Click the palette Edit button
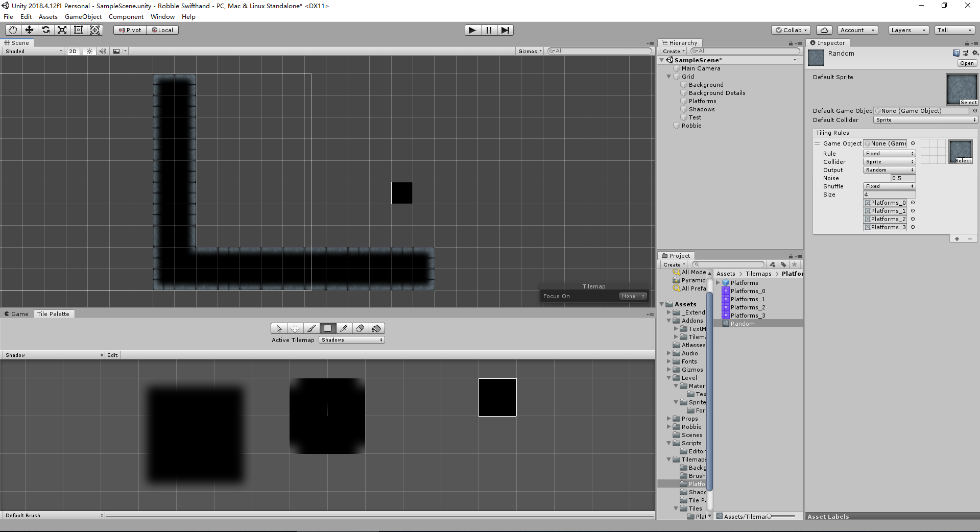 pos(112,355)
